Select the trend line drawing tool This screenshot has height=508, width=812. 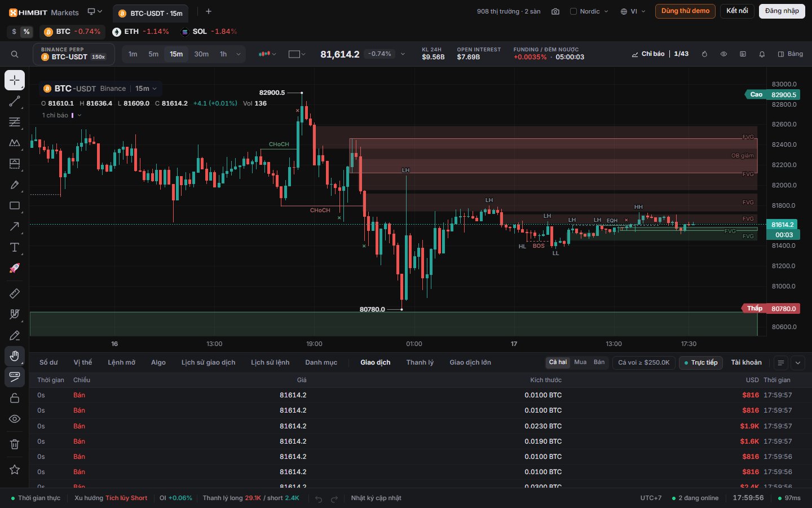pyautogui.click(x=15, y=102)
